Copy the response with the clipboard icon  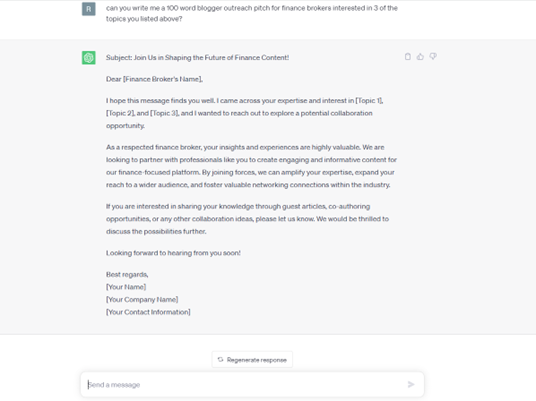click(x=407, y=57)
